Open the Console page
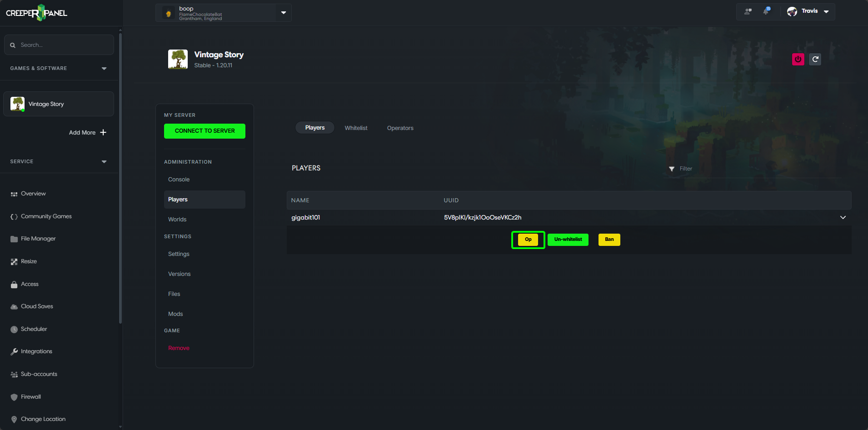Screen dimensions: 868x430 pos(179,180)
